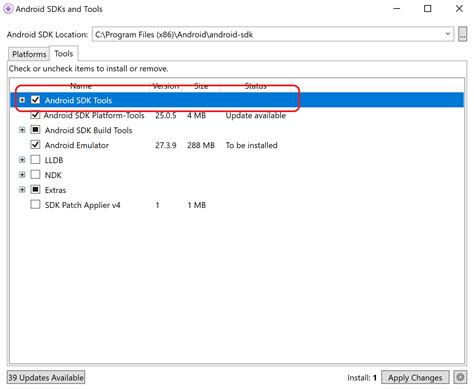Screen dimensions: 474x389
Task: Toggle the Android SDK Platform-Tools checkbox
Action: pyautogui.click(x=35, y=115)
